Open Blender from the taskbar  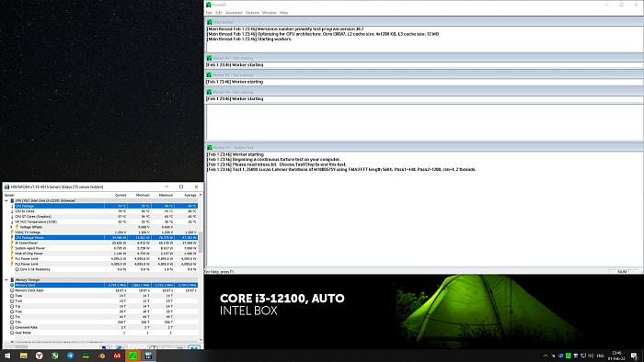pyautogui.click(x=101, y=356)
